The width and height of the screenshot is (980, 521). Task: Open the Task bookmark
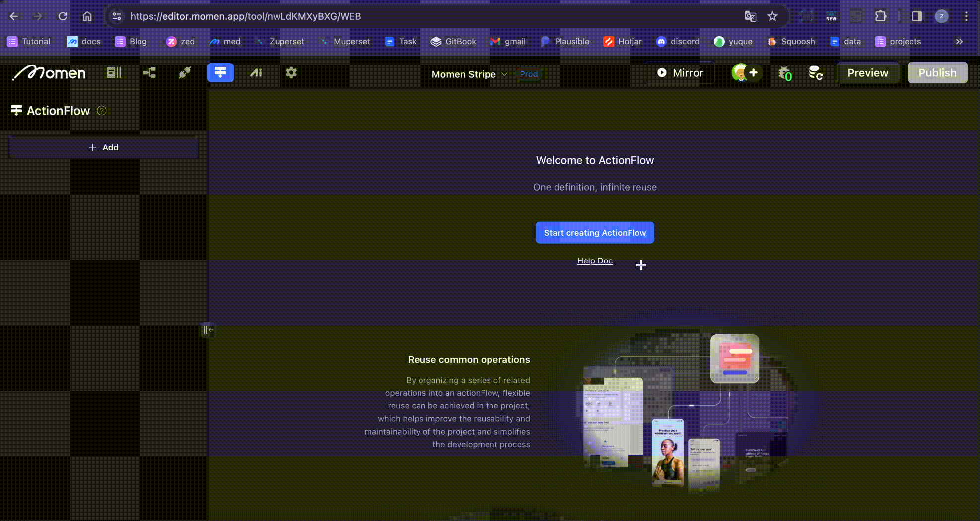(401, 42)
